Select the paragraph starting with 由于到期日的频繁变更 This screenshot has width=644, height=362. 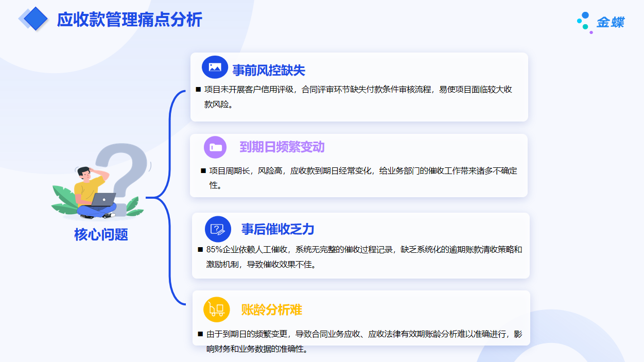point(364,341)
